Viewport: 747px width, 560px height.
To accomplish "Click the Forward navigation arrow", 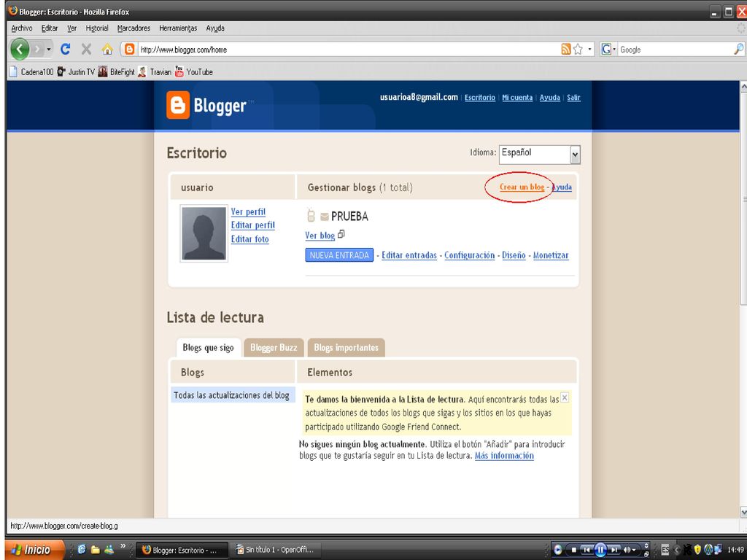I will 37,49.
